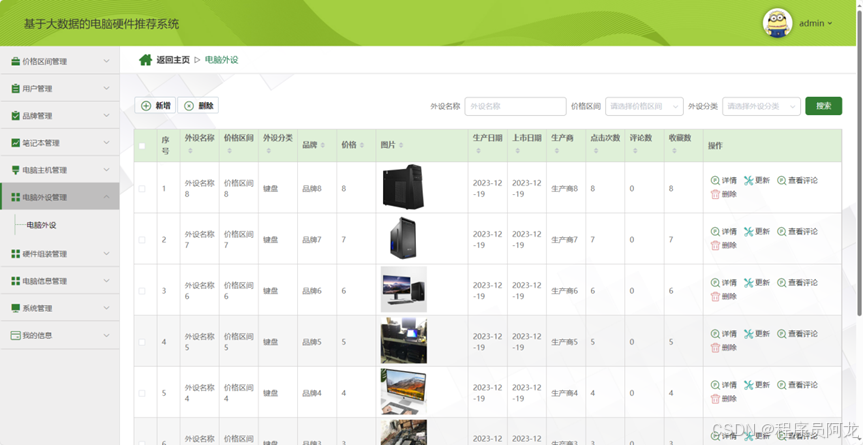Check the checkbox for row 1 (外设名称8)
Screen dimensions: 863x445
[142, 189]
